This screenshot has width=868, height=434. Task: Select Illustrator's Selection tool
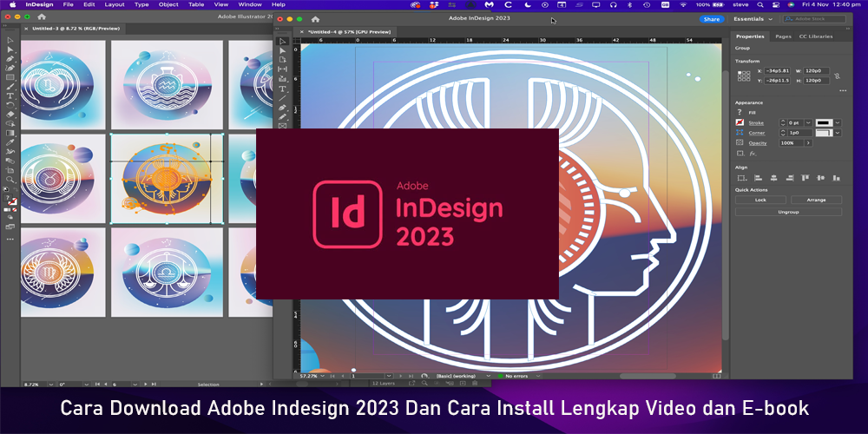[10, 41]
